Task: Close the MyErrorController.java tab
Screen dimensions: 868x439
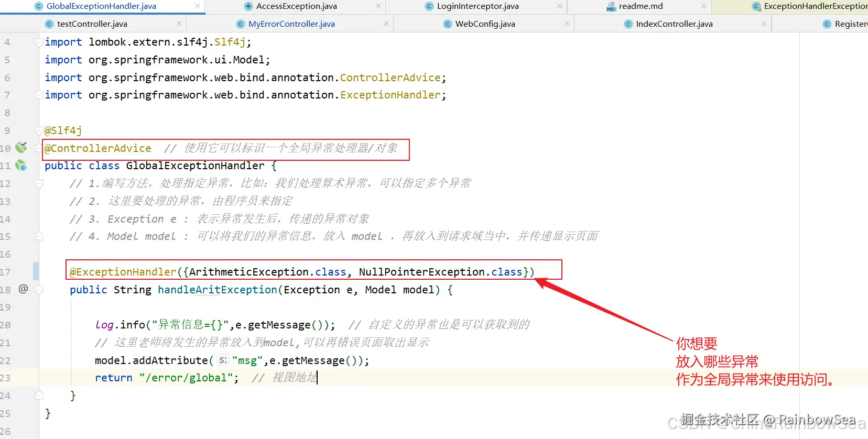Action: 386,24
